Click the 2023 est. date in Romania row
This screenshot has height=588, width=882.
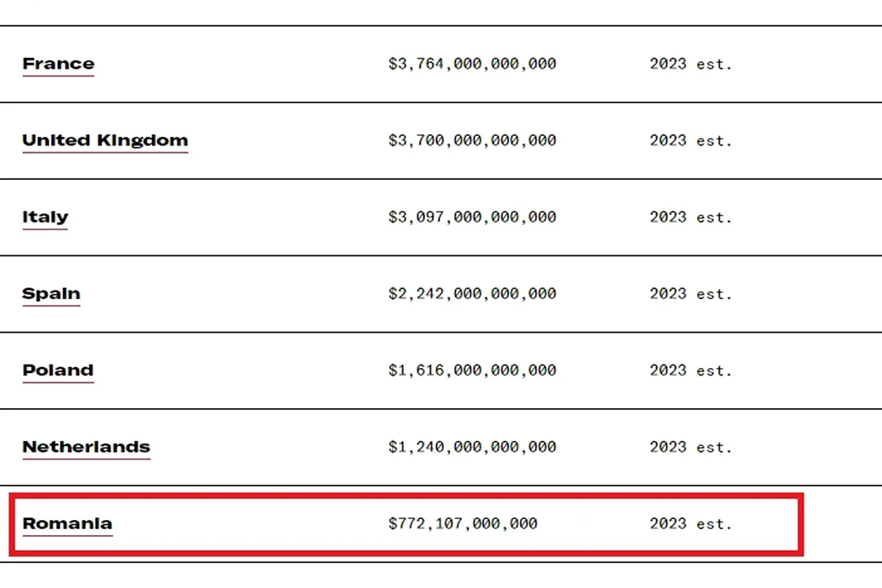click(x=691, y=523)
